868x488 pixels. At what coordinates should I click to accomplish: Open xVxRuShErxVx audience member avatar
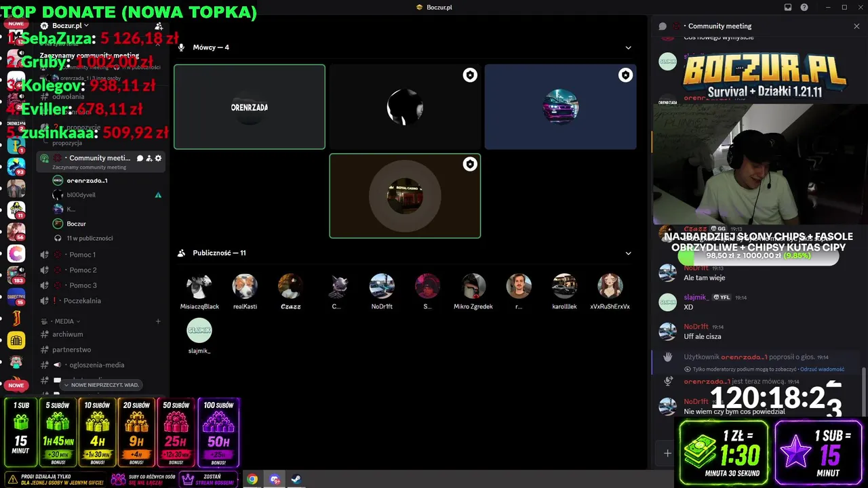(610, 287)
